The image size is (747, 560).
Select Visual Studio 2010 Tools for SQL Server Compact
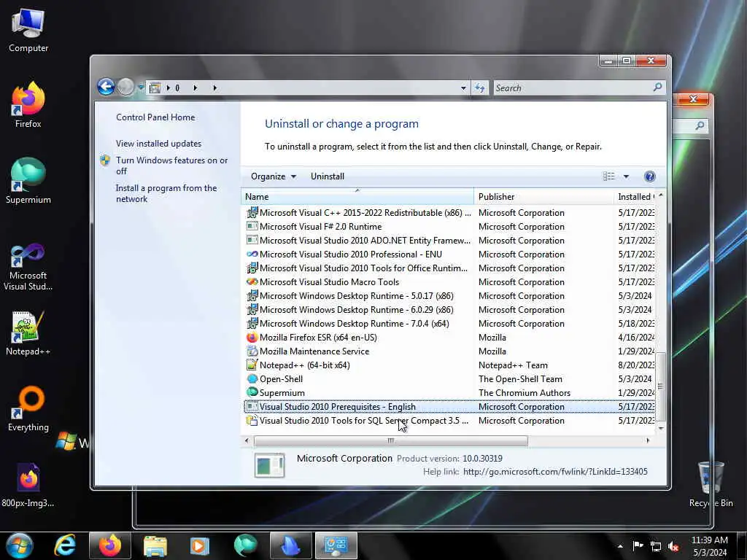point(449,421)
